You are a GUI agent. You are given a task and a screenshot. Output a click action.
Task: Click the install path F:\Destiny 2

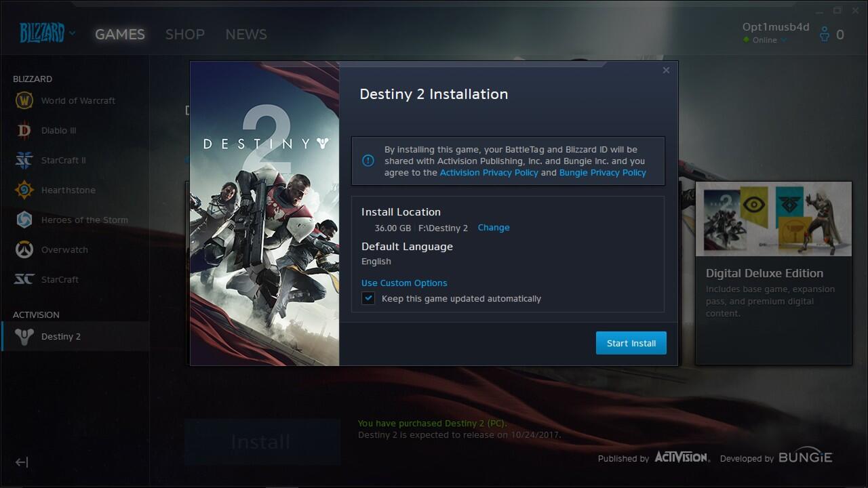(443, 228)
